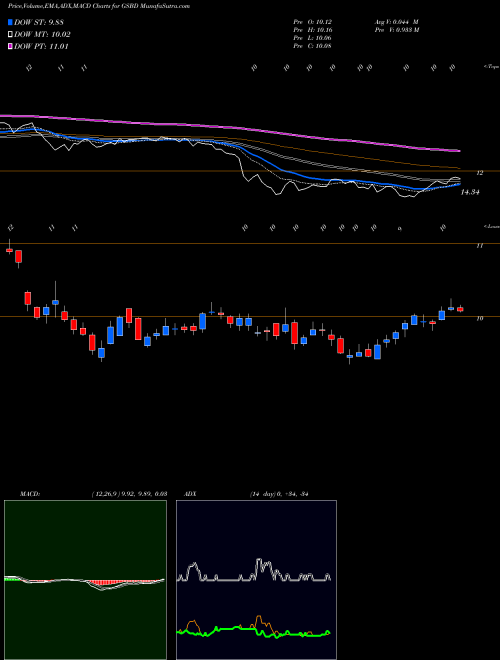The width and height of the screenshot is (500, 660).
Task: Click the last red candlestick on the right
Action: click(x=460, y=309)
